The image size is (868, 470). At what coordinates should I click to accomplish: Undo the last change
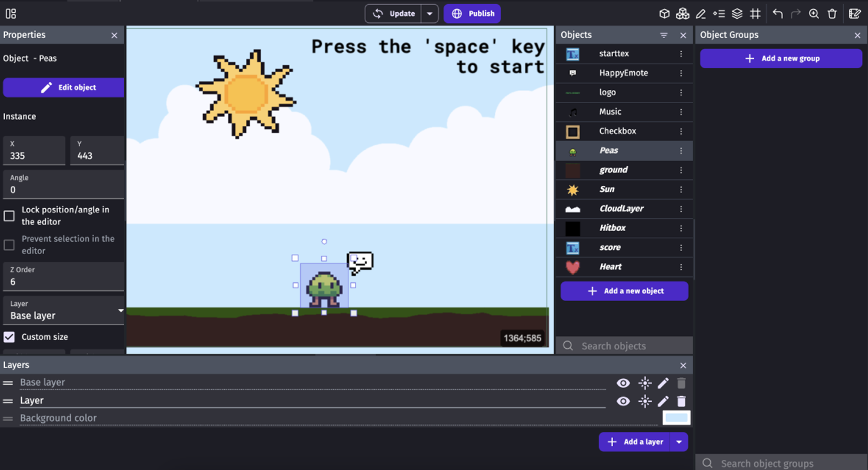778,14
